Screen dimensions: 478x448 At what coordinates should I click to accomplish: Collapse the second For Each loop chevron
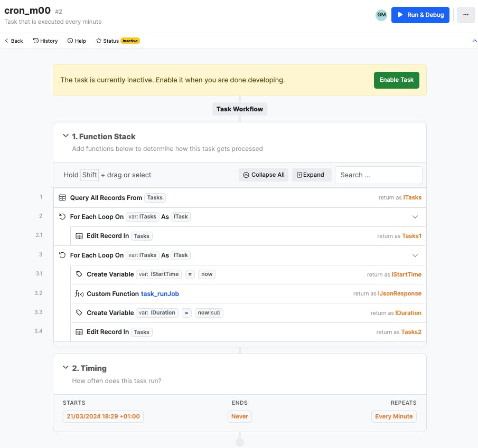415,255
